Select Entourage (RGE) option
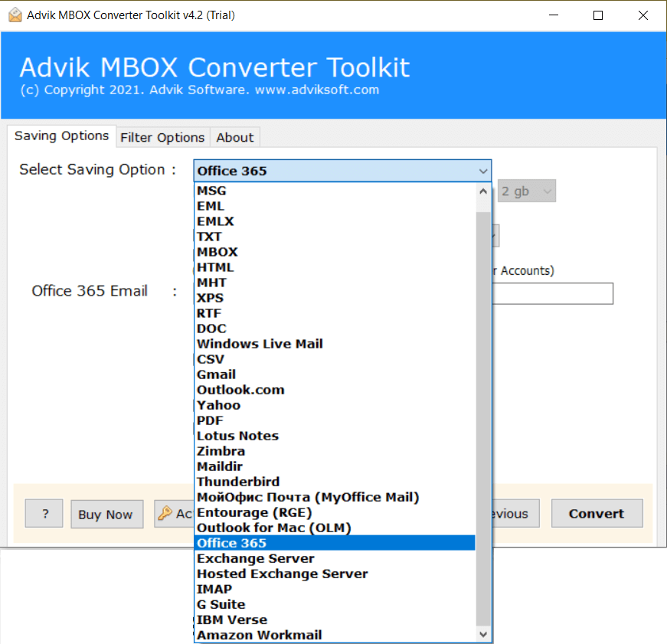This screenshot has width=667, height=644. click(335, 512)
